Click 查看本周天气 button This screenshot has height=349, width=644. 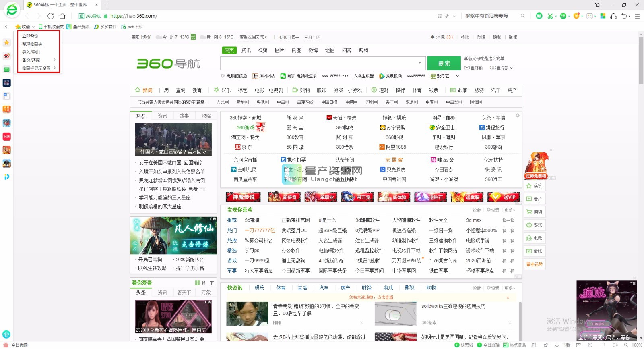point(254,37)
